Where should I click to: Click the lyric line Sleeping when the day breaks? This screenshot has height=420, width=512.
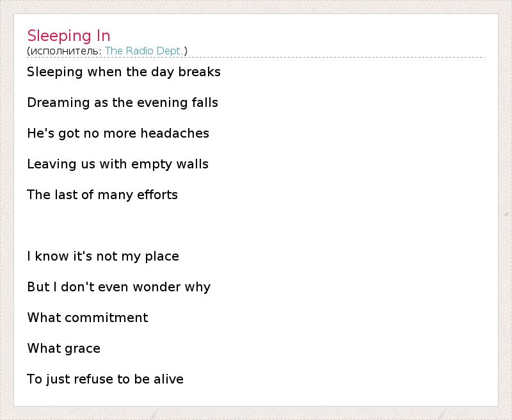(x=124, y=72)
